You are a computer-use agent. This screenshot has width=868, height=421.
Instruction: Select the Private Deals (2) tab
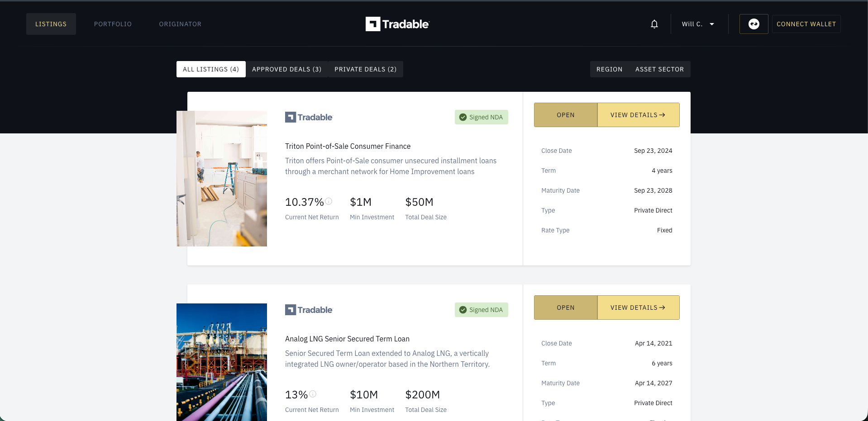tap(365, 69)
